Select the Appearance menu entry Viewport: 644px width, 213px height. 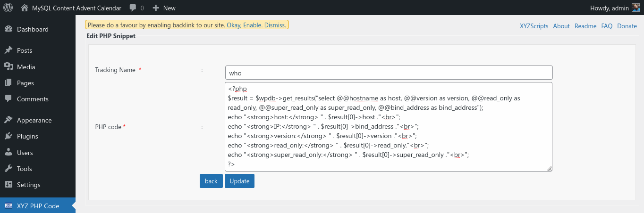click(x=34, y=120)
